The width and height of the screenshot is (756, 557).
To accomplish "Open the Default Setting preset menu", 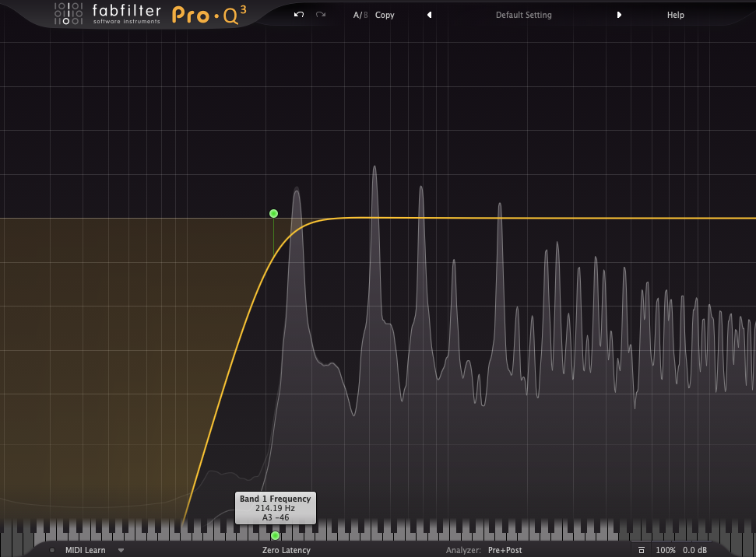I will click(524, 15).
